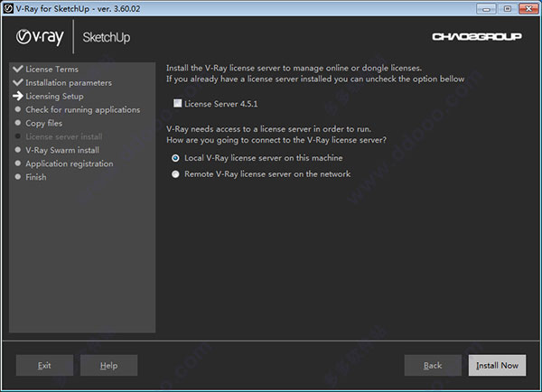
Task: Select the Licensing Setup step
Action: coord(54,97)
